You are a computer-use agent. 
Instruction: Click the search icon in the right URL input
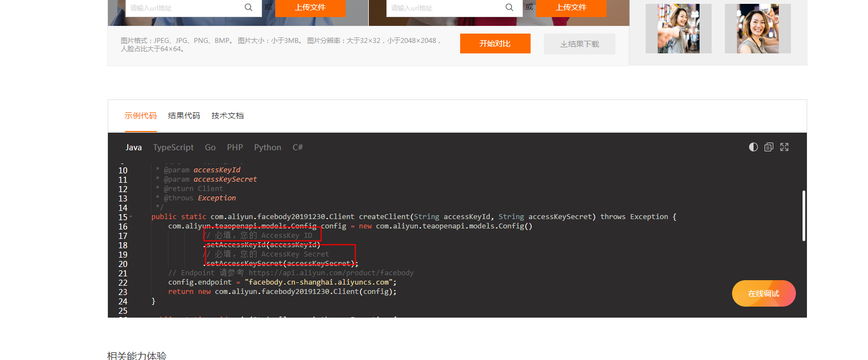pyautogui.click(x=509, y=7)
